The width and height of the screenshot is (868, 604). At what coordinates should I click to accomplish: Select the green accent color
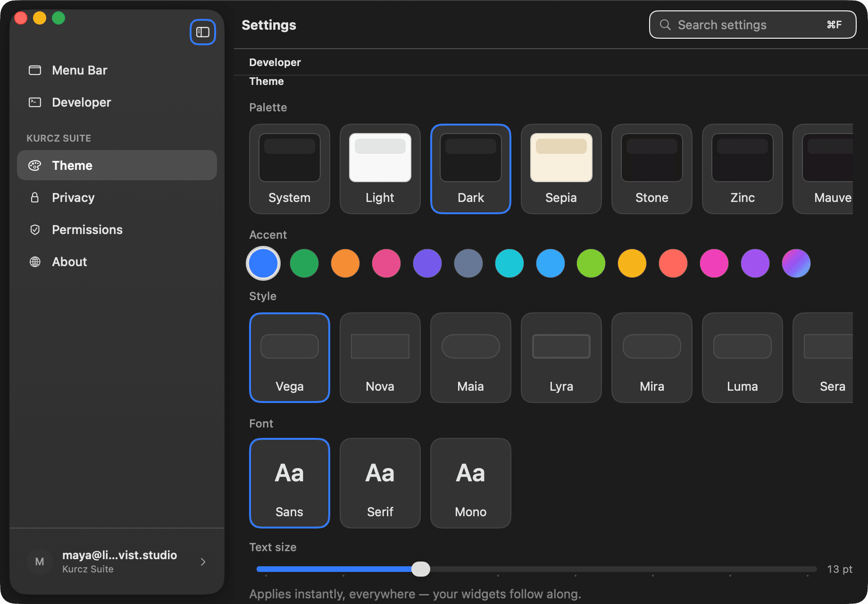pyautogui.click(x=304, y=263)
